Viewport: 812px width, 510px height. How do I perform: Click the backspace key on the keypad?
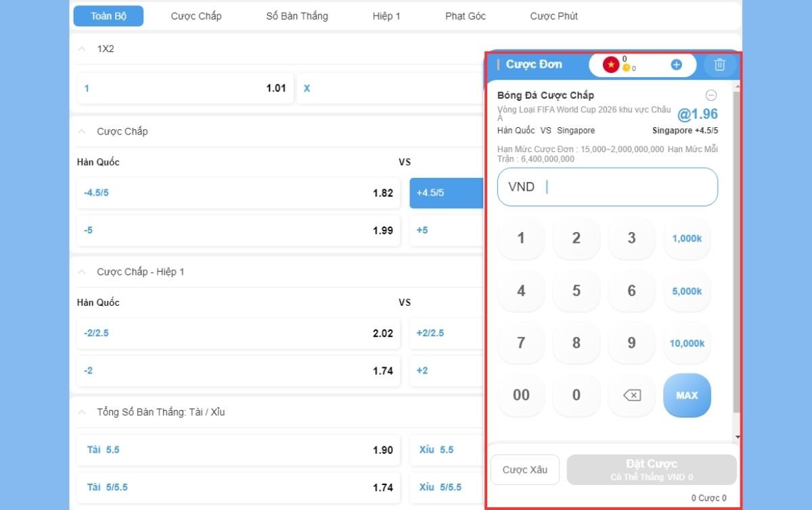tap(631, 395)
